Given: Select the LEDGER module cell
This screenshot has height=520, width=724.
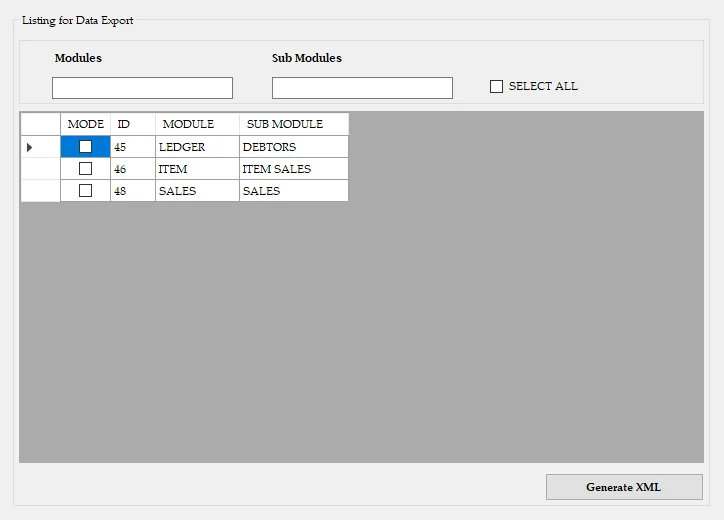Looking at the screenshot, I should click(x=197, y=147).
